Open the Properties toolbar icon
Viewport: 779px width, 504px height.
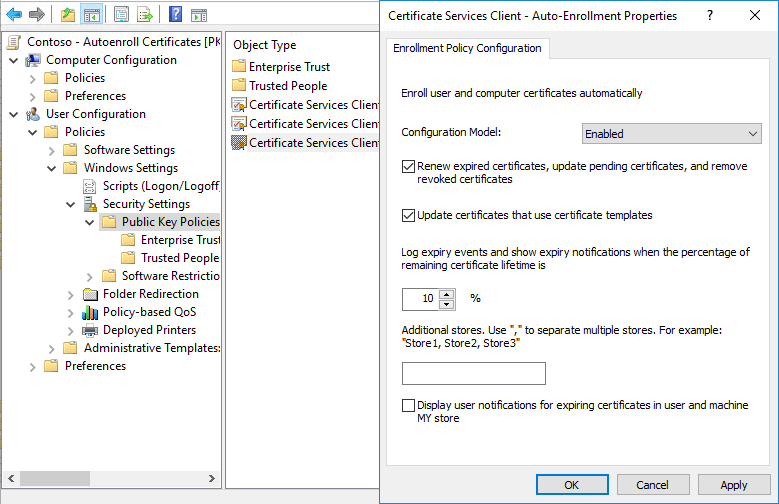click(x=121, y=15)
